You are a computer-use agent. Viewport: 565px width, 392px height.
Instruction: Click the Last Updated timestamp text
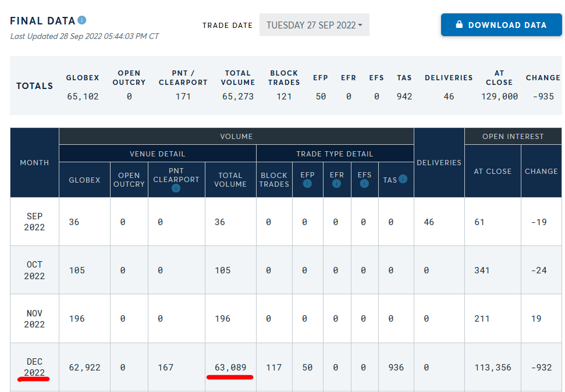pyautogui.click(x=84, y=36)
